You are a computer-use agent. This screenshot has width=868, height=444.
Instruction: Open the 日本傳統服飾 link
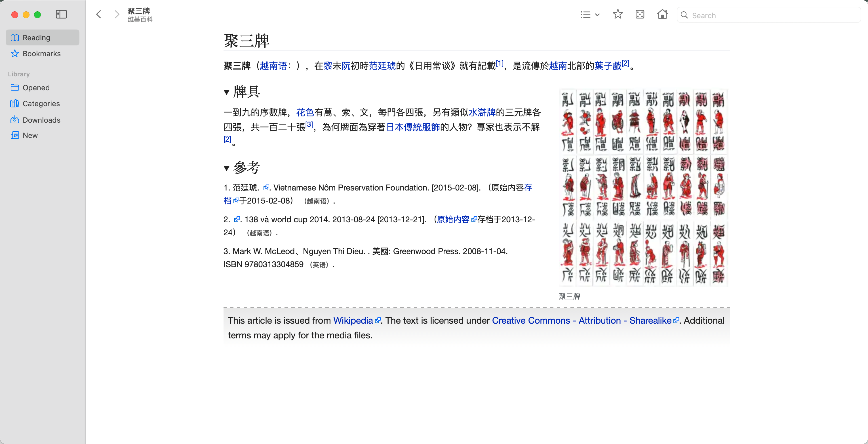pyautogui.click(x=413, y=127)
